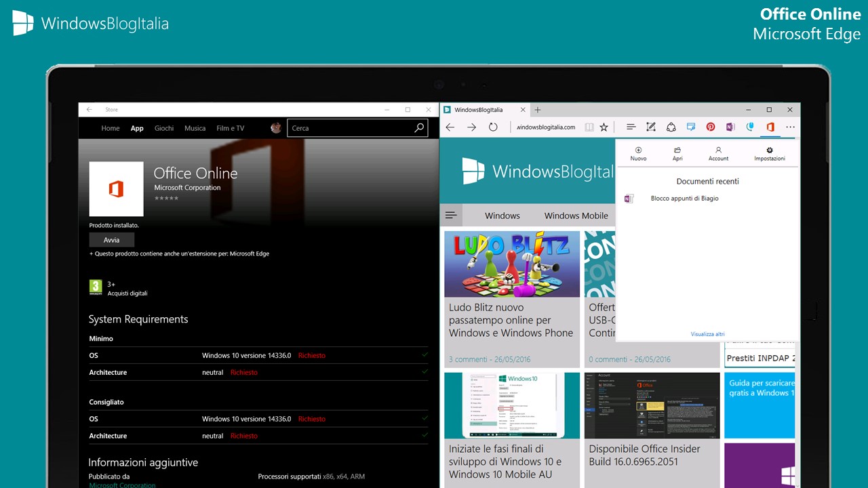Open the site hamburger menu

451,216
